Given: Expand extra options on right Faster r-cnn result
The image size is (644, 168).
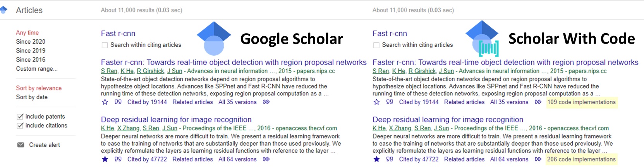Looking at the screenshot, I should point(538,102).
